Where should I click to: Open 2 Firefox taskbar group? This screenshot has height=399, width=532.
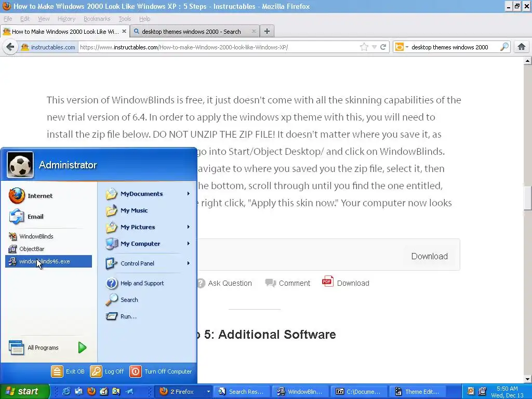click(184, 392)
